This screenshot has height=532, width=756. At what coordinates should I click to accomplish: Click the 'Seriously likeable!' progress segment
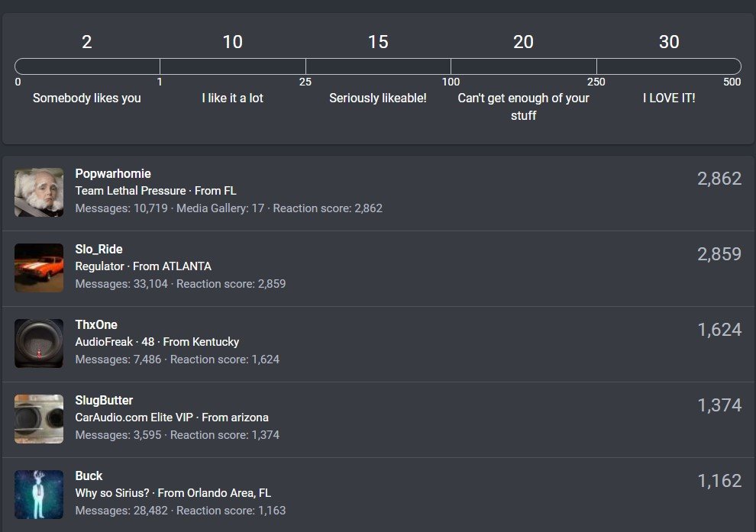(x=379, y=66)
